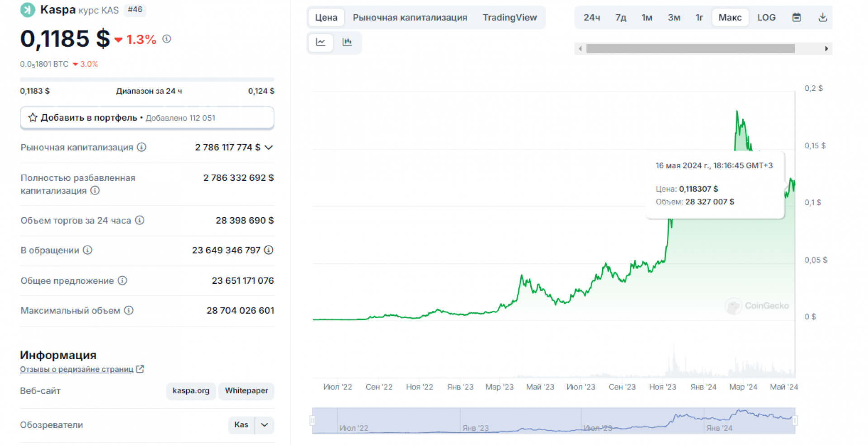Toggle LOG scale on the chart

click(x=766, y=18)
